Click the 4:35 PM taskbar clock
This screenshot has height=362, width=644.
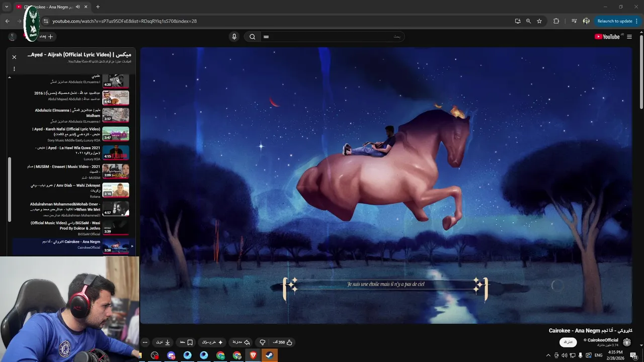click(615, 355)
